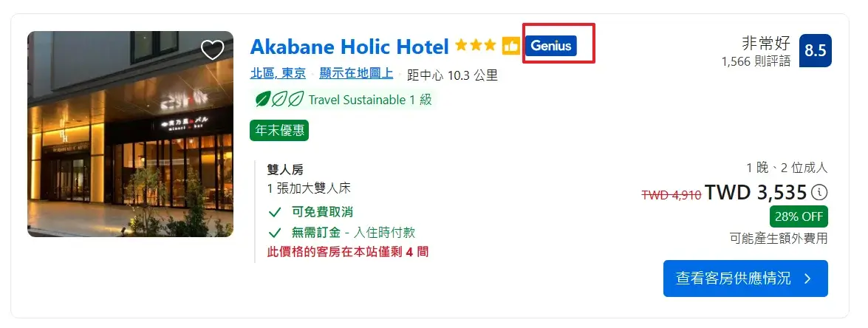This screenshot has width=868, height=328.
Task: Click the arrow on the availability button
Action: [x=808, y=279]
